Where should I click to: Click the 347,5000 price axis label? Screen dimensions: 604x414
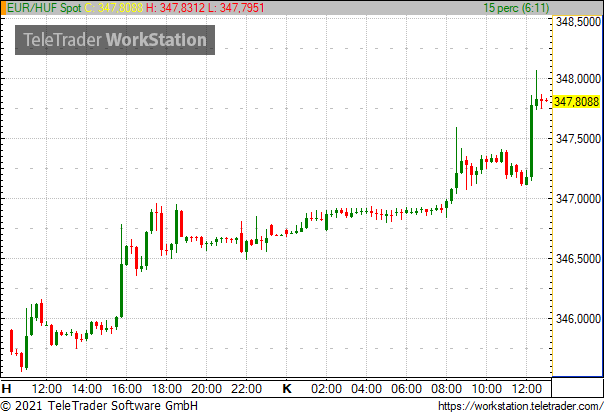(x=578, y=139)
